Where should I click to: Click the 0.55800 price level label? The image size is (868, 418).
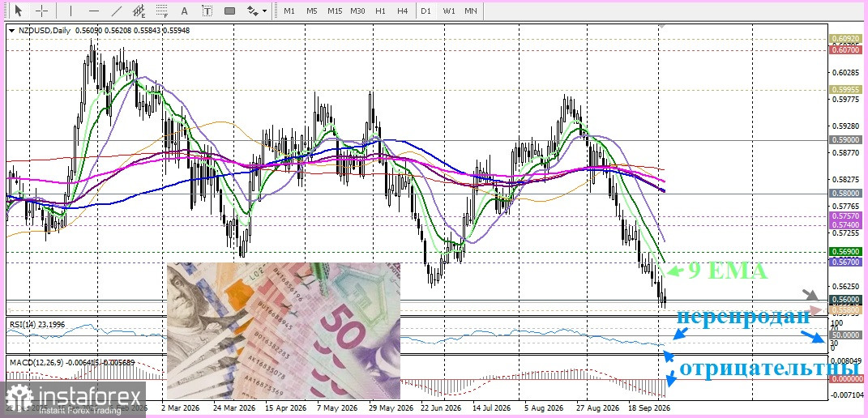(844, 310)
